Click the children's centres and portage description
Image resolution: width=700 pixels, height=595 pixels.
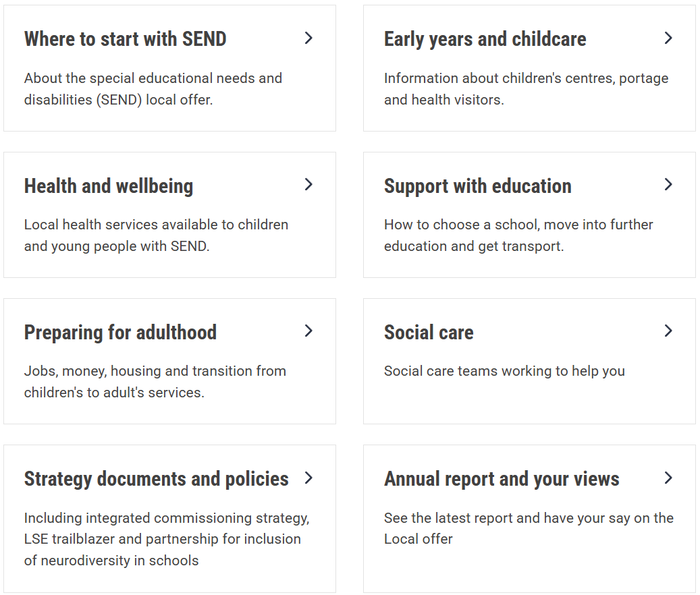pyautogui.click(x=527, y=89)
